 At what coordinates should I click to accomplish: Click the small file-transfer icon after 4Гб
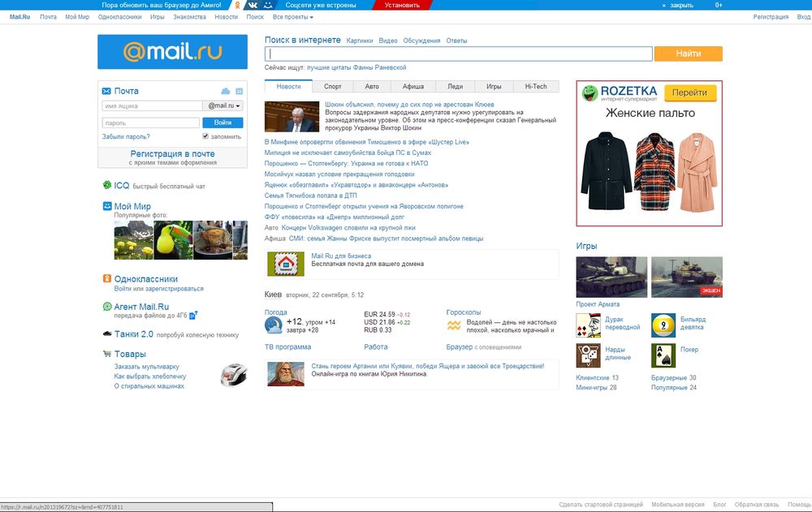tap(193, 315)
